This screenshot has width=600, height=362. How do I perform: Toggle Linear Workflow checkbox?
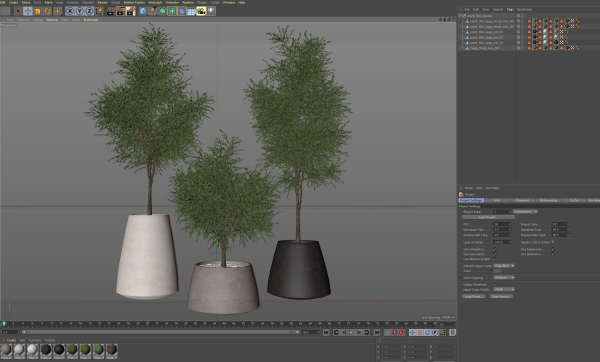click(495, 284)
